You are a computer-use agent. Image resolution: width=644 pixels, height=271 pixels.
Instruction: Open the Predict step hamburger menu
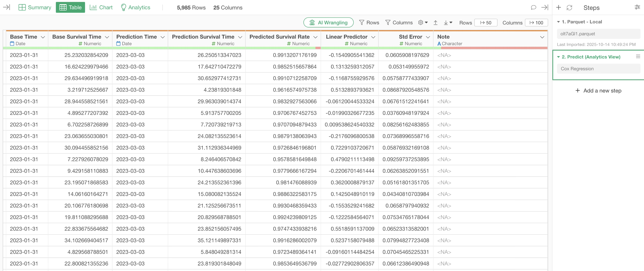(638, 57)
